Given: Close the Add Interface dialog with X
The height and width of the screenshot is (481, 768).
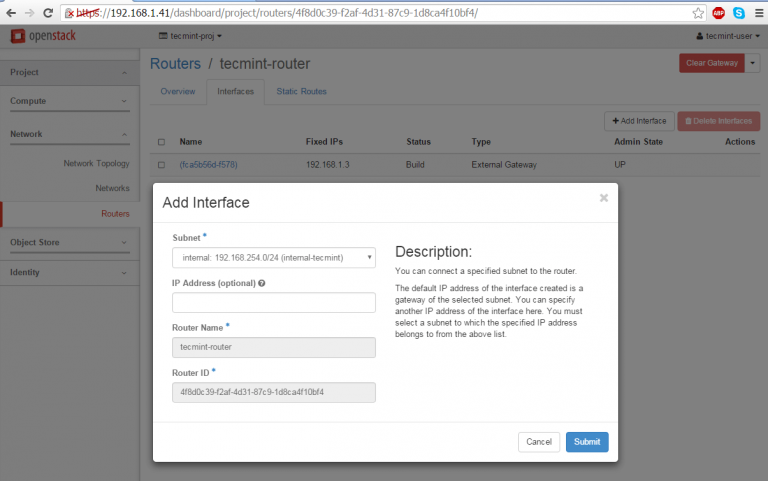Looking at the screenshot, I should [x=604, y=198].
